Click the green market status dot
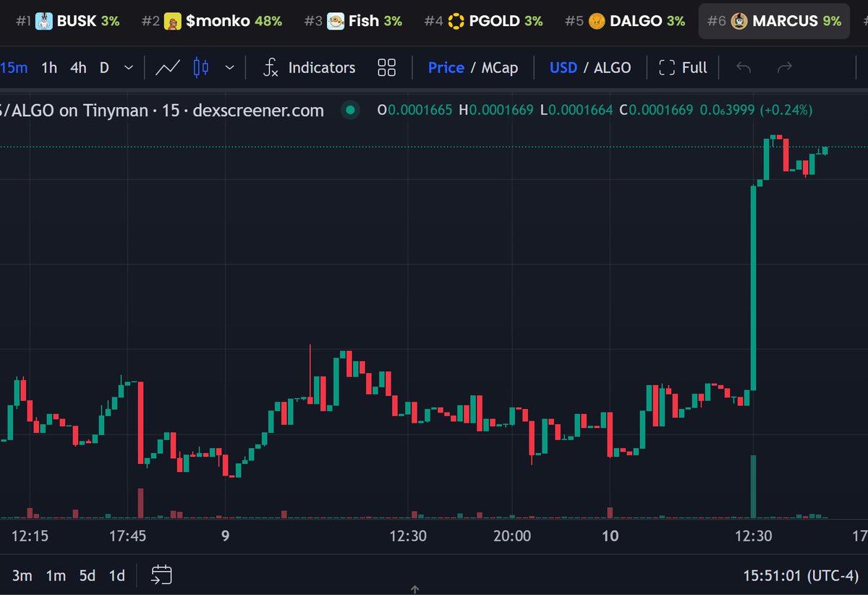 (x=351, y=111)
